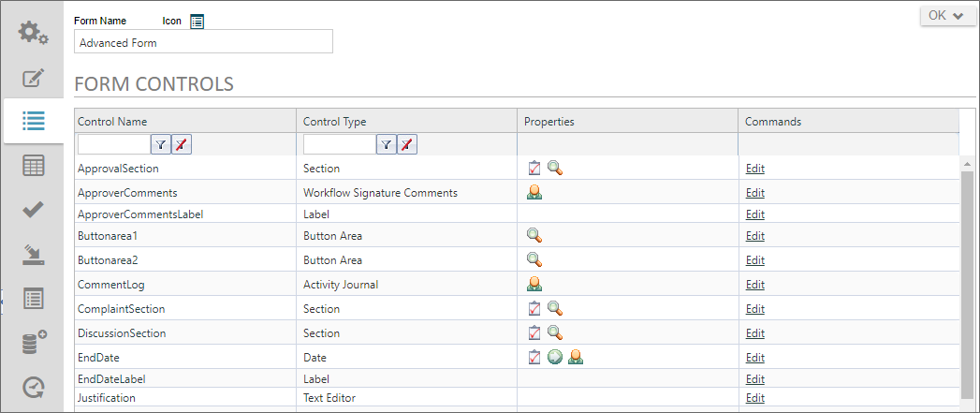Click checklist property icon for EndDate row
The width and height of the screenshot is (980, 413).
[x=534, y=357]
